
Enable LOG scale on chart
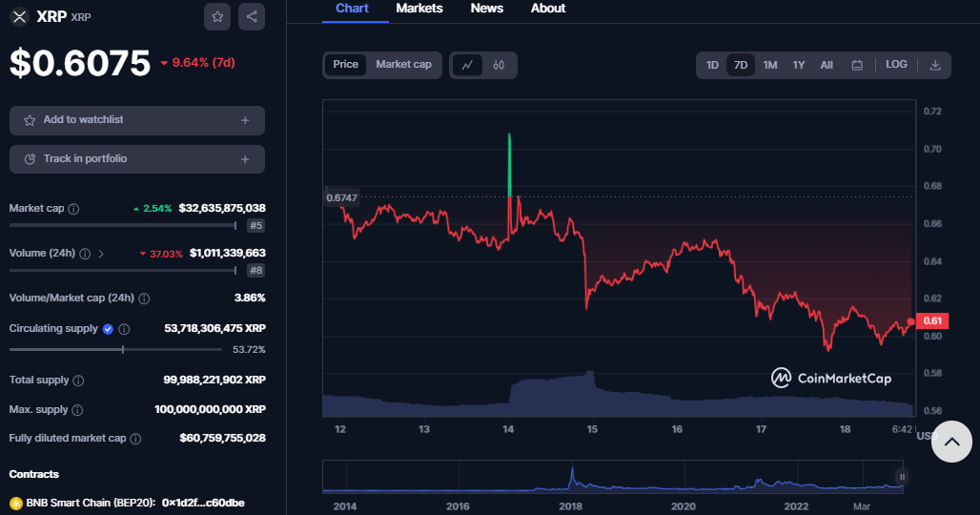tap(896, 65)
